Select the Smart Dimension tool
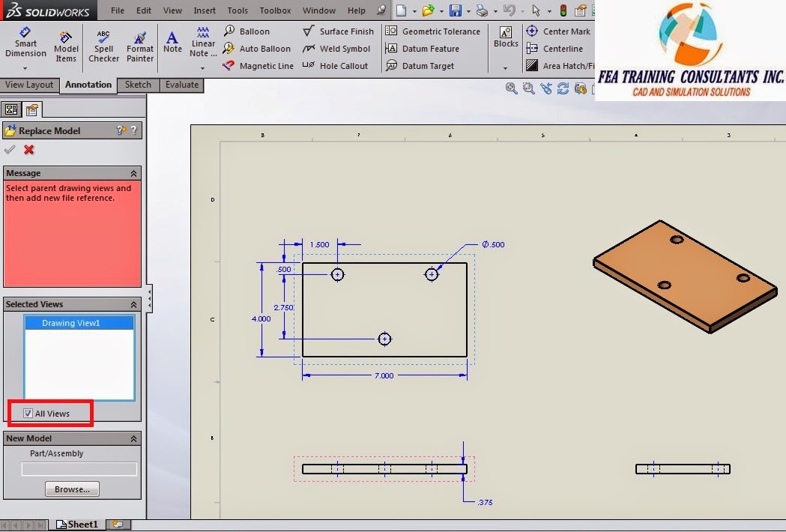The image size is (786, 532). pyautogui.click(x=25, y=42)
